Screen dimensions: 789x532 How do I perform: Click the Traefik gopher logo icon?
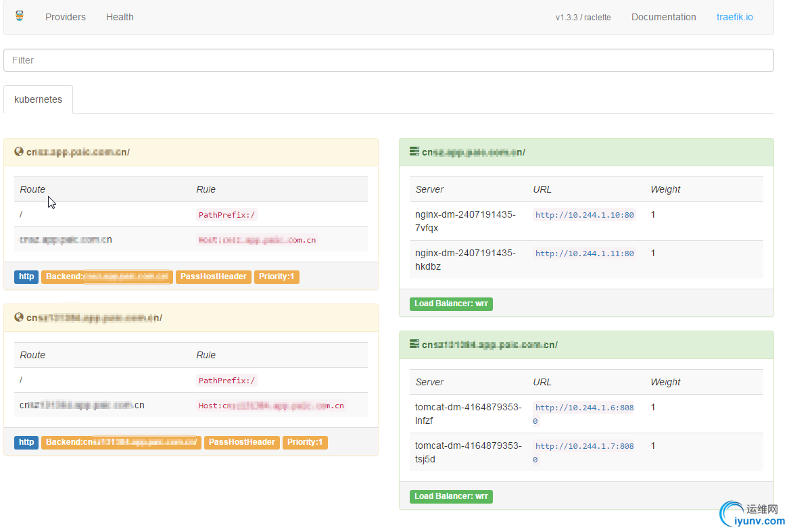(x=19, y=16)
